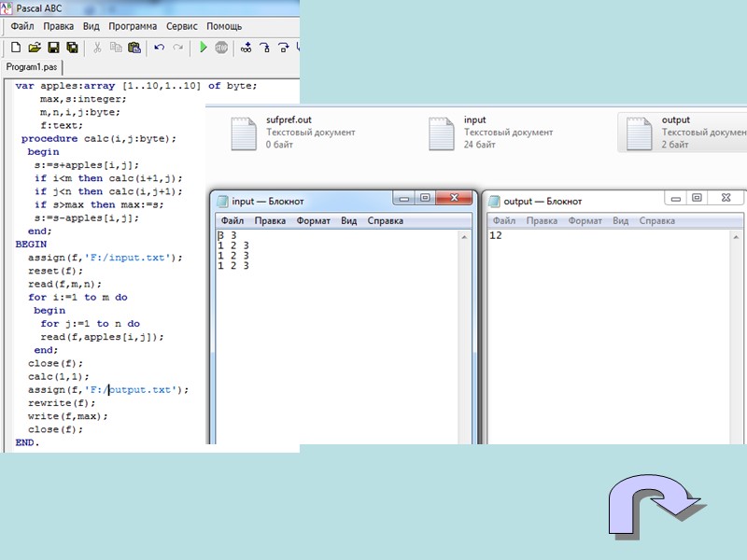
Task: Select the input text document icon
Action: pos(441,133)
